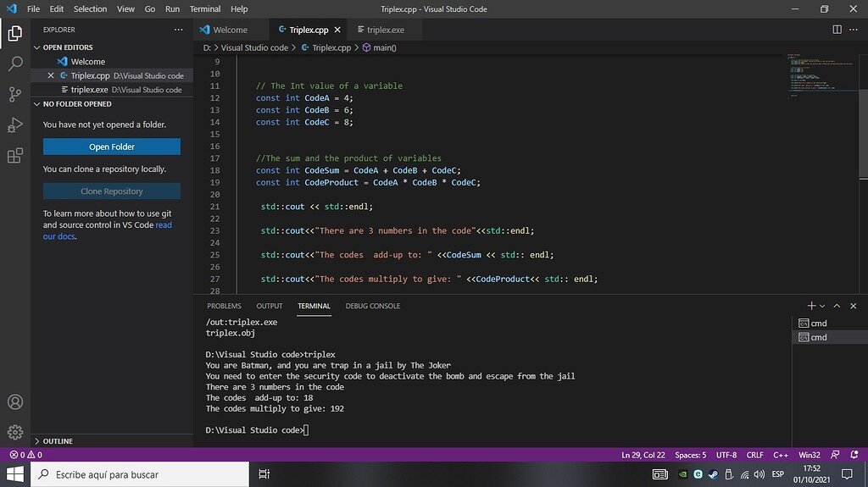The height and width of the screenshot is (487, 868).
Task: Toggle Windows Task View on taskbar
Action: [264, 474]
